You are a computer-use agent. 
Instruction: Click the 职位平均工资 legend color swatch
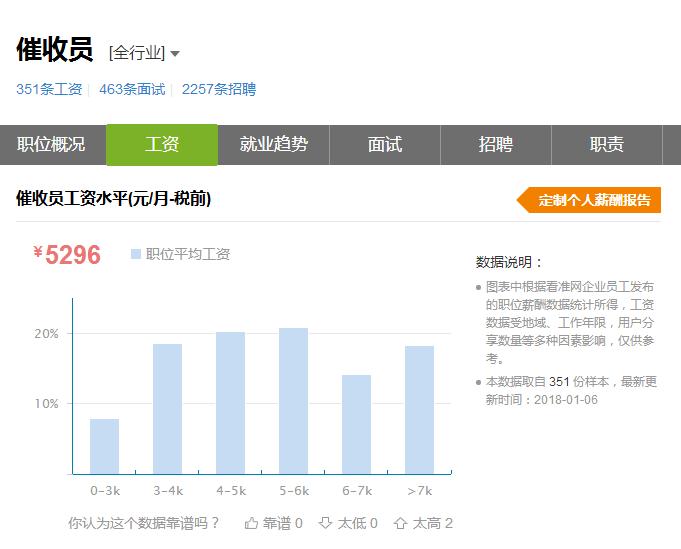(136, 254)
